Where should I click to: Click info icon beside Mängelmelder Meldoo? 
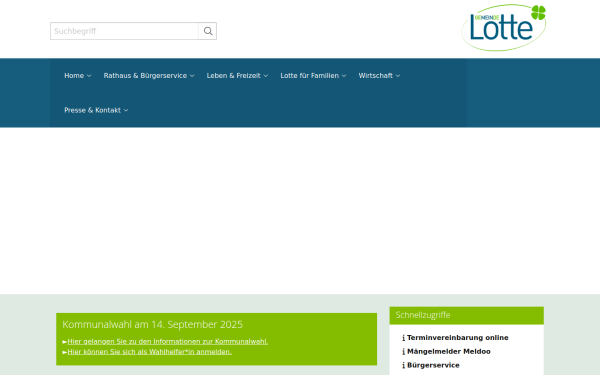pyautogui.click(x=403, y=352)
